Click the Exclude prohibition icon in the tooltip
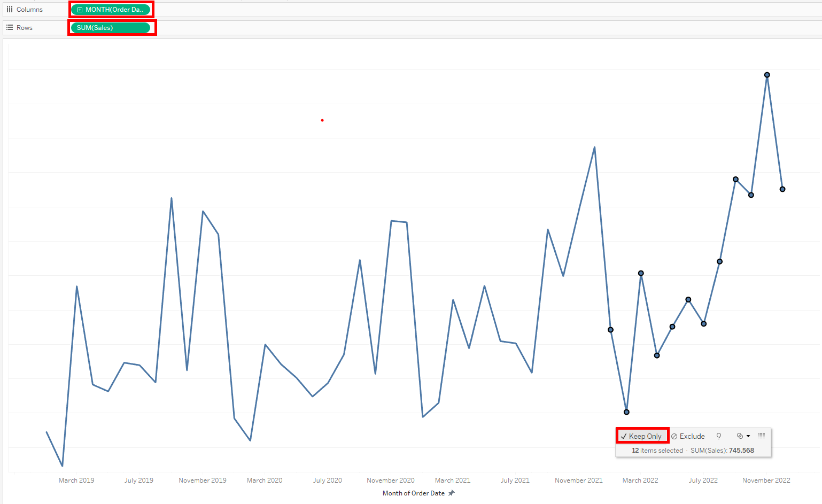822x504 pixels. (x=674, y=436)
